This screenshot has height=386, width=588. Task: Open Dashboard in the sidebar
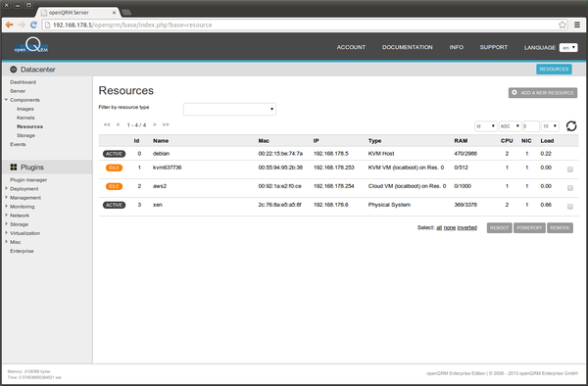(23, 82)
